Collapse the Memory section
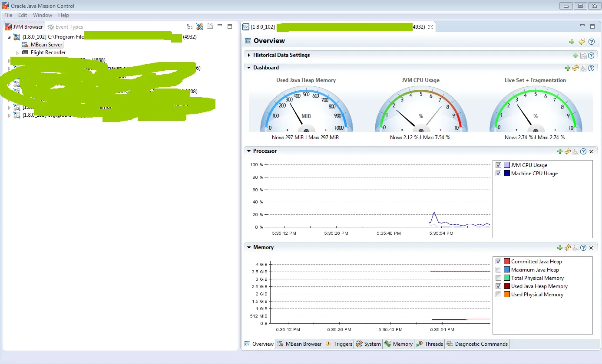Viewport: 602px width, 364px height. coord(249,247)
